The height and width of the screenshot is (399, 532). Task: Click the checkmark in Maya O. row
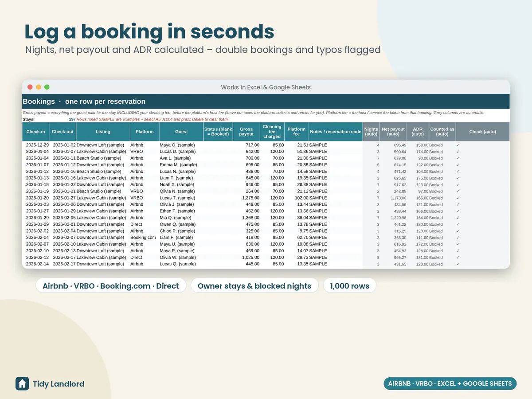pos(458,145)
